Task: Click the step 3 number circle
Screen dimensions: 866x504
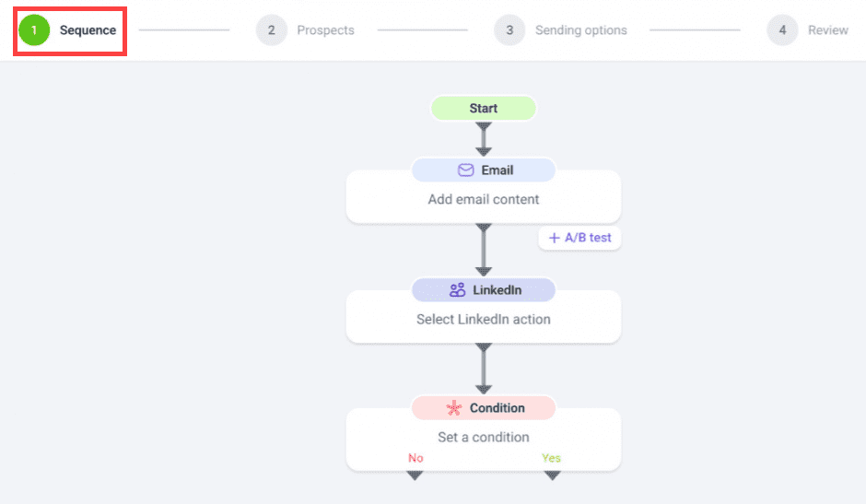Action: pos(509,29)
